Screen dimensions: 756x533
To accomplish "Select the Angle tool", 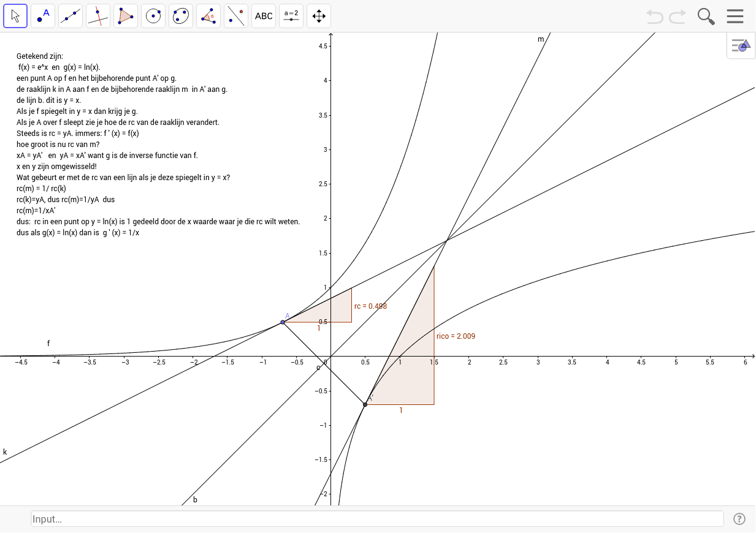I will coord(208,16).
